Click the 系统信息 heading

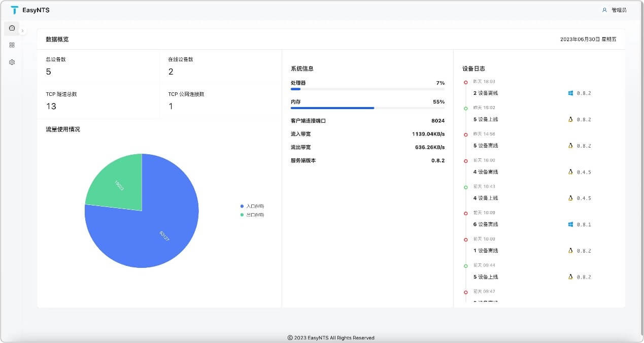click(x=302, y=68)
